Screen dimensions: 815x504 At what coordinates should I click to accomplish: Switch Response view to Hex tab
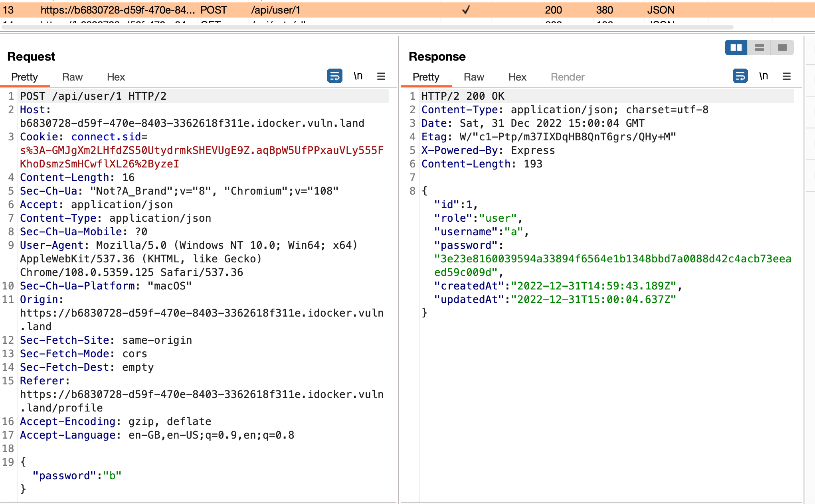coord(517,77)
